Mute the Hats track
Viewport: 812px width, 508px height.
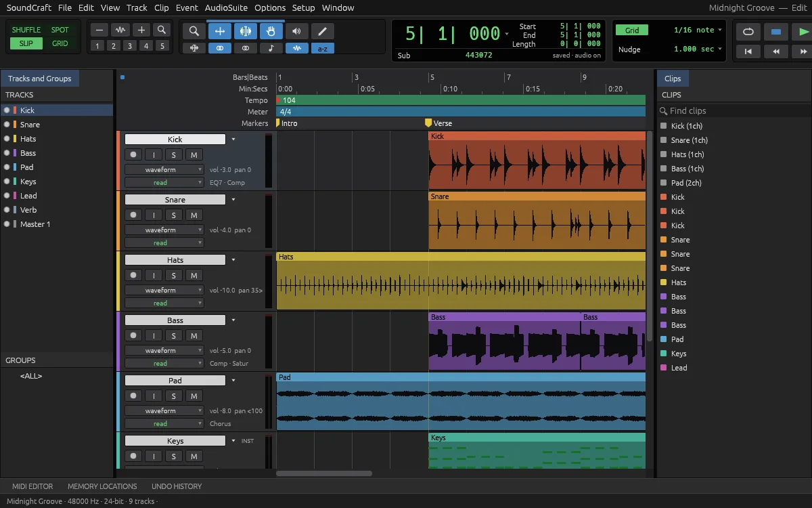pos(194,276)
